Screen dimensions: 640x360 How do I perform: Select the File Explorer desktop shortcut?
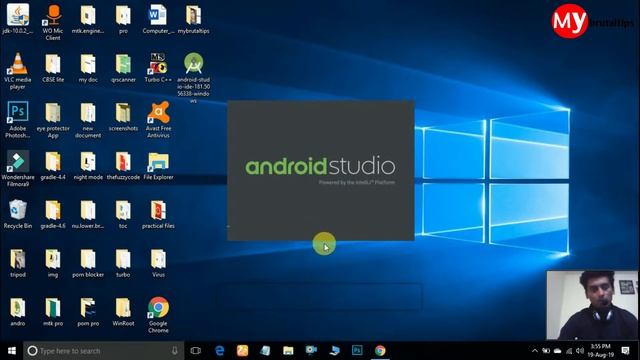[x=158, y=165]
